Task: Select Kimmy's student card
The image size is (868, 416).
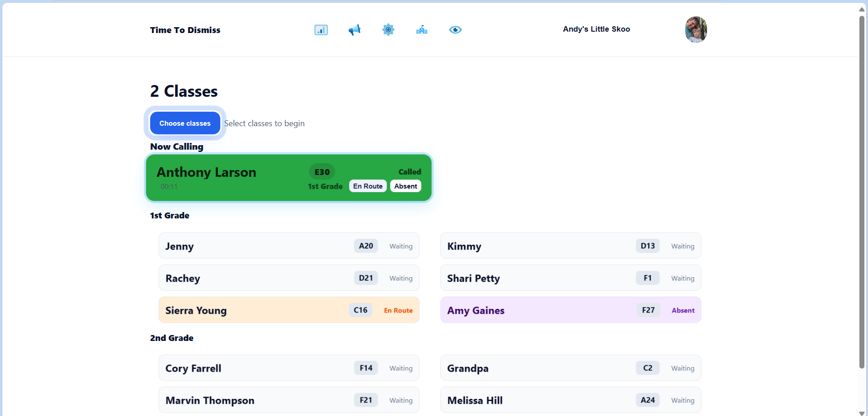Action: coord(570,246)
